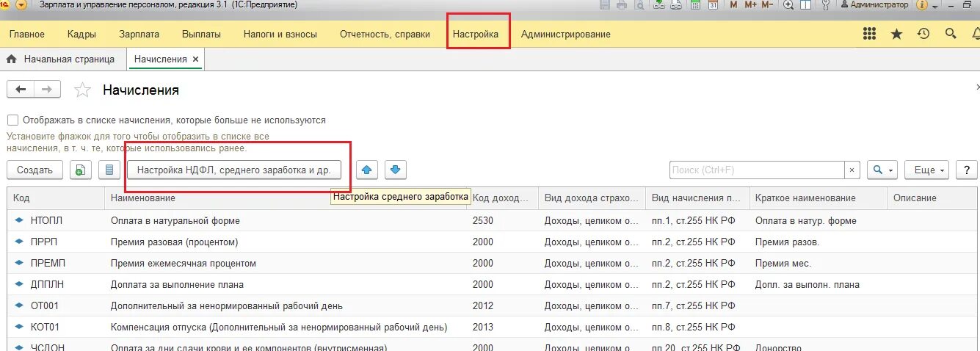The height and width of the screenshot is (351, 980).
Task: Open the Главное section
Action: 27,34
